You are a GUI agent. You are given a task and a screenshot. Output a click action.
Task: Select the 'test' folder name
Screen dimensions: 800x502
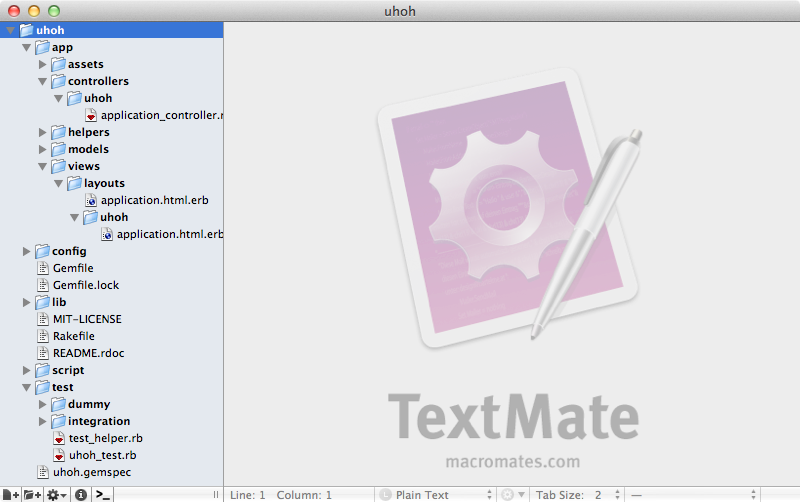(63, 387)
